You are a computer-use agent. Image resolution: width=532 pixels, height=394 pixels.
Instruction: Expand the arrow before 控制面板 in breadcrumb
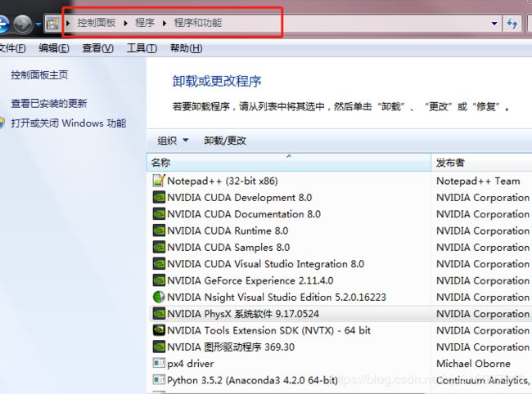(x=68, y=23)
